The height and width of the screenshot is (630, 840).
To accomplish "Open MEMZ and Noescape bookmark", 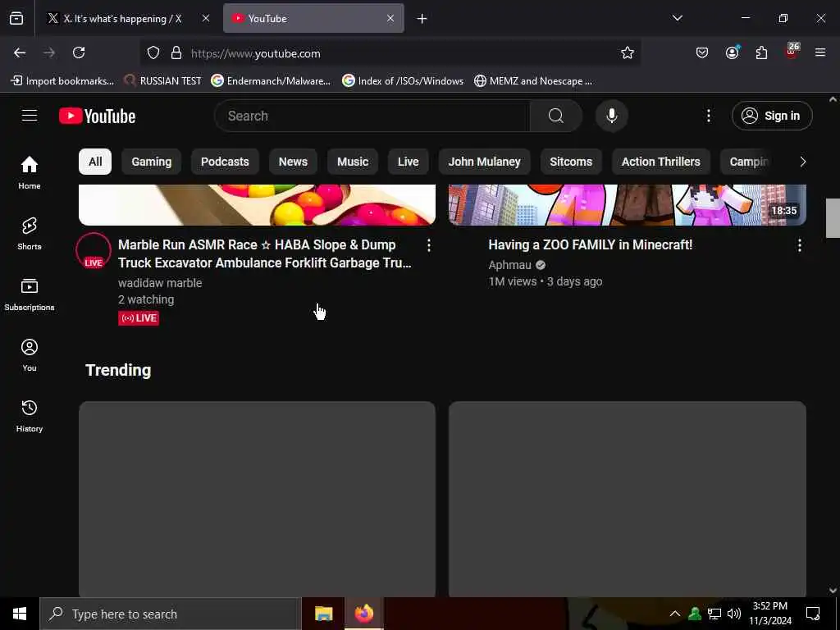I will [533, 81].
